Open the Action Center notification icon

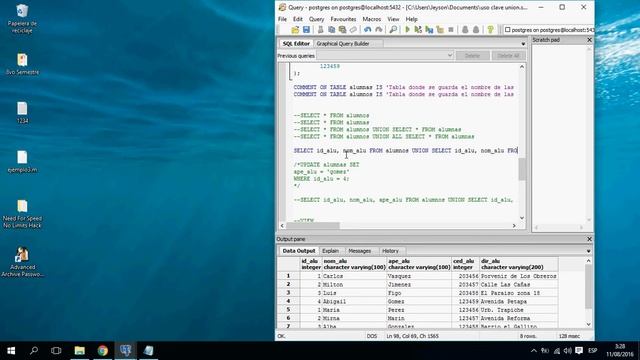coord(579,351)
